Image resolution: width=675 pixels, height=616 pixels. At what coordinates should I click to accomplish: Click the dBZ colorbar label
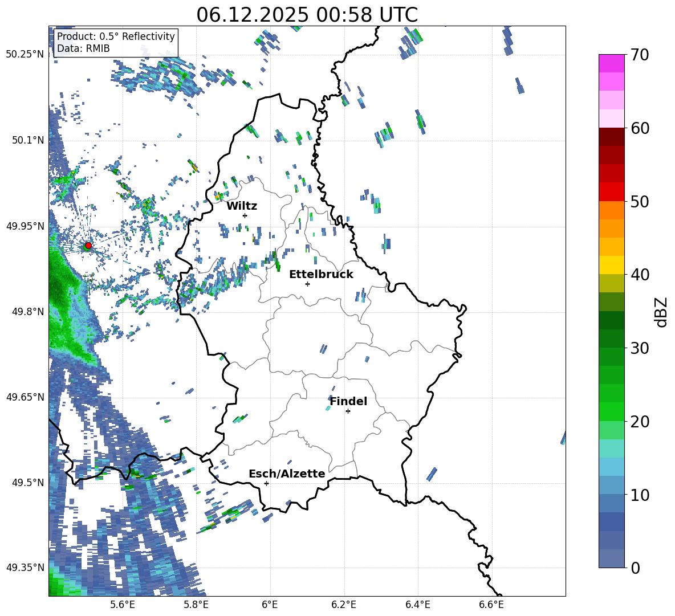click(662, 312)
